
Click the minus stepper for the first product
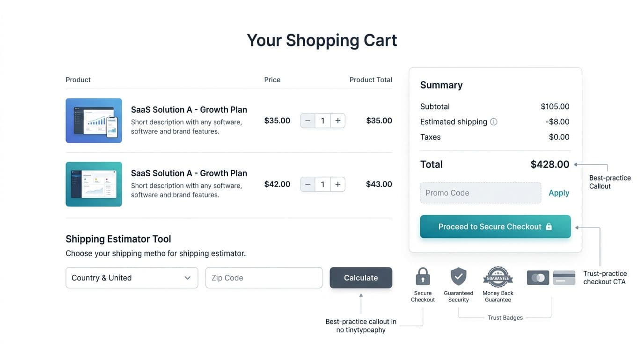(x=307, y=121)
